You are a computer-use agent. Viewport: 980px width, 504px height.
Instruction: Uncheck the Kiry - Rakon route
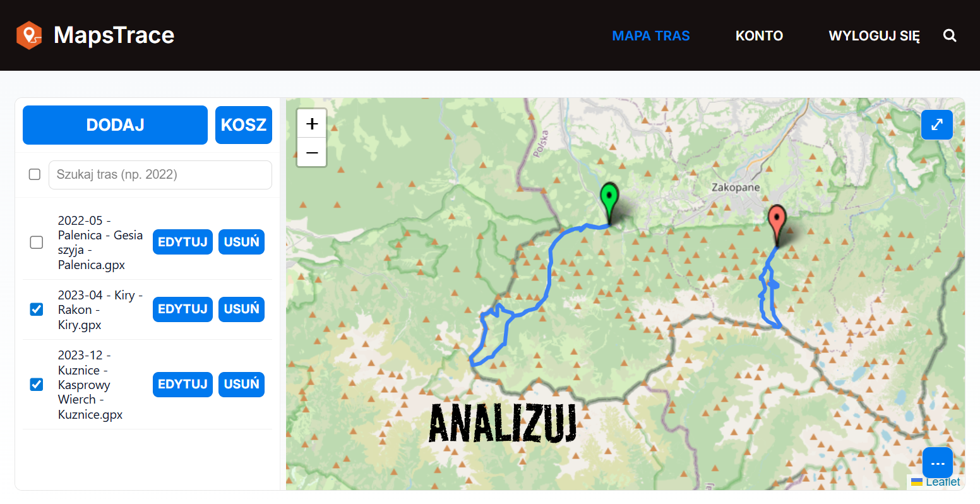click(37, 309)
